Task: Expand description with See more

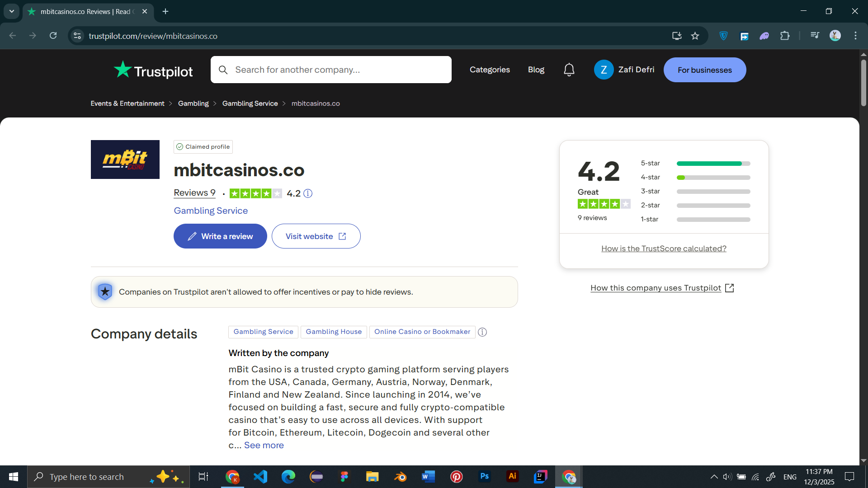Action: click(x=264, y=445)
